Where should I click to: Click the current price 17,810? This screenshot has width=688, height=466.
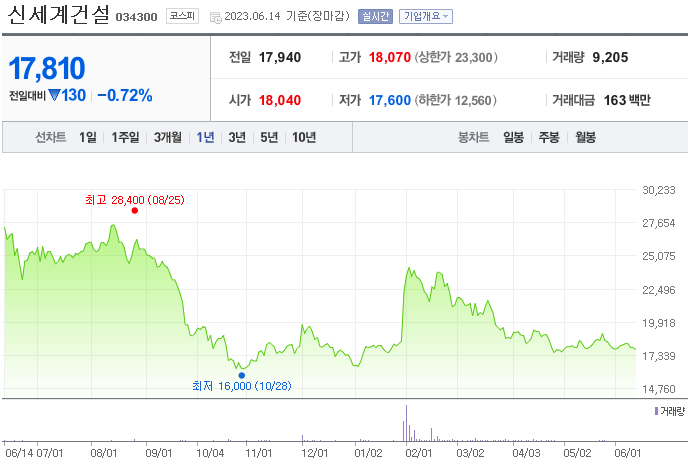pyautogui.click(x=47, y=68)
